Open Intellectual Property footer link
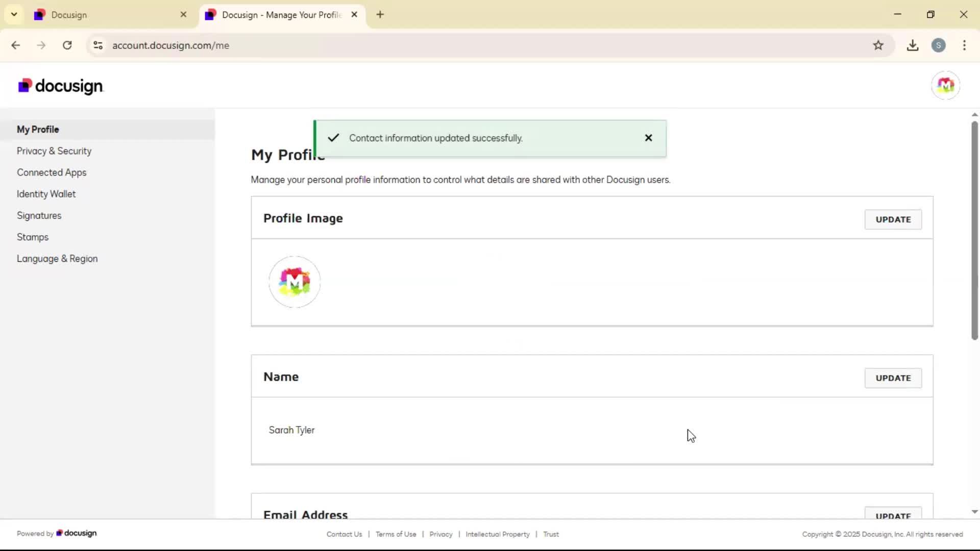Image resolution: width=980 pixels, height=551 pixels. (497, 534)
